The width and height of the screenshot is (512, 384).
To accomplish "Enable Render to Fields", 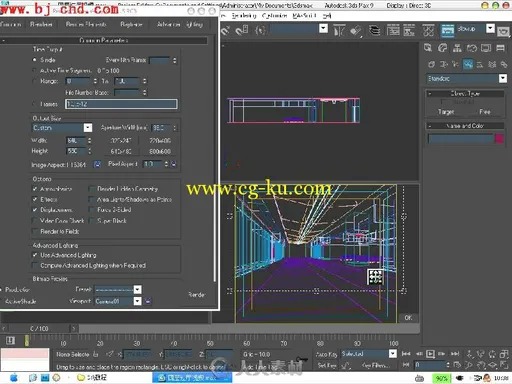I will point(35,231).
